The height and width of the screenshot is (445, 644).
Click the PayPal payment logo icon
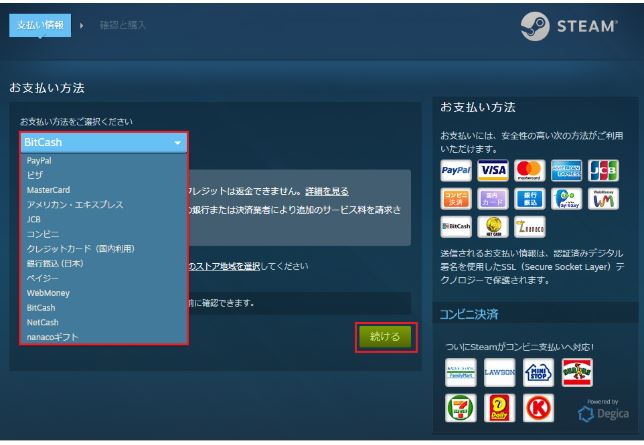(457, 170)
